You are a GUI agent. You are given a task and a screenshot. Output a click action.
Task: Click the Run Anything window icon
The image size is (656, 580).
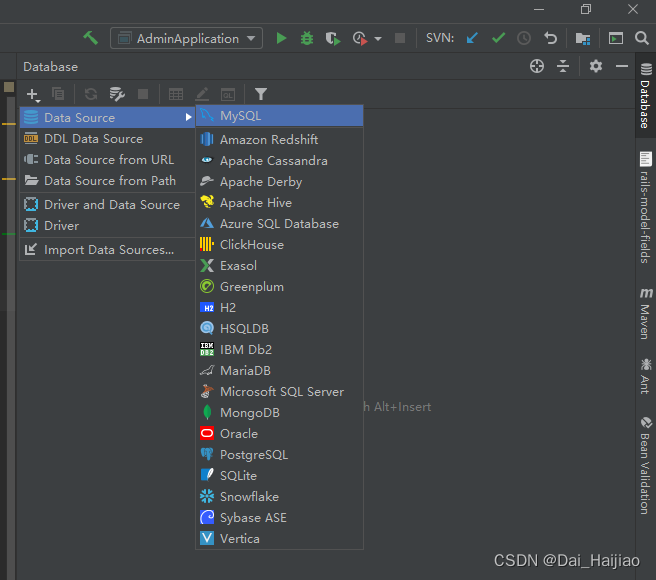[x=615, y=38]
